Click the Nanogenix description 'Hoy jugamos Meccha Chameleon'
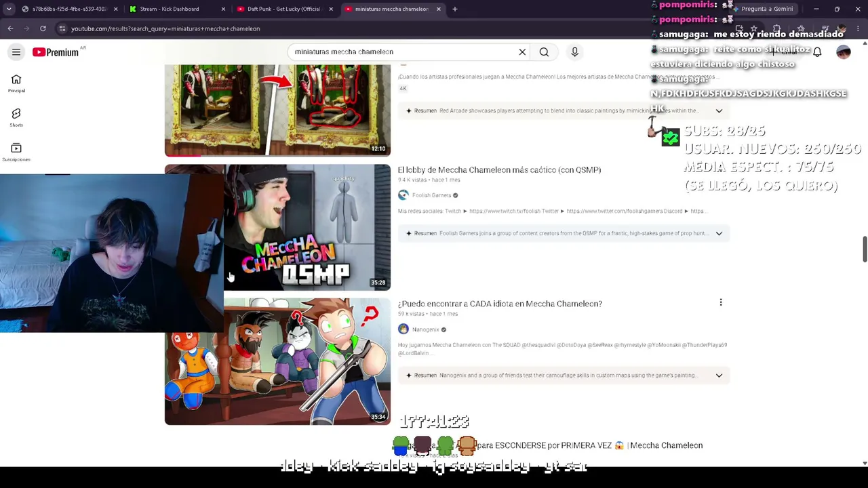This screenshot has height=488, width=868. tap(562, 349)
